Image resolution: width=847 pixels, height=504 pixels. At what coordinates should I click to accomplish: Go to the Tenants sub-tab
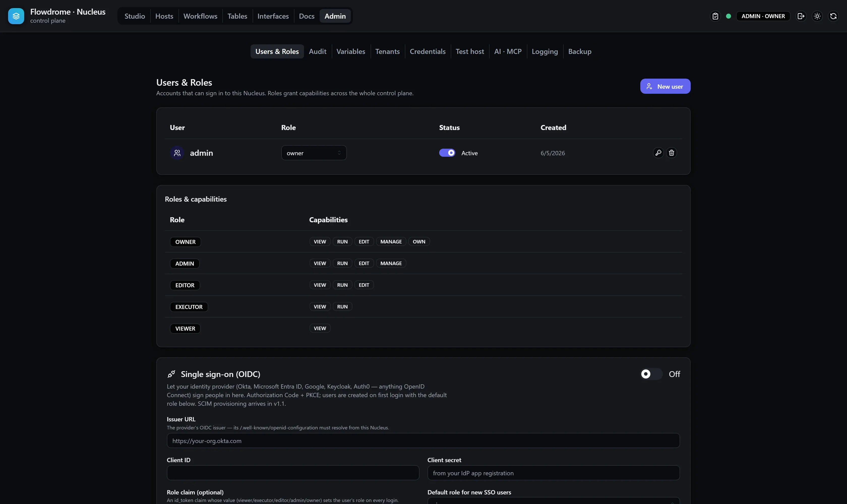point(387,51)
